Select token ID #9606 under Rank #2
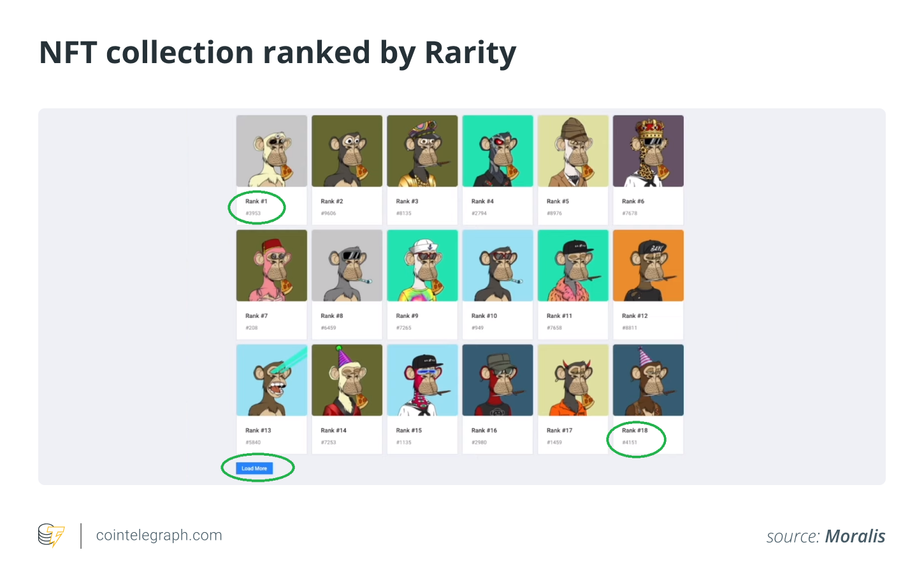Screen dimensions: 924x587 coord(328,214)
